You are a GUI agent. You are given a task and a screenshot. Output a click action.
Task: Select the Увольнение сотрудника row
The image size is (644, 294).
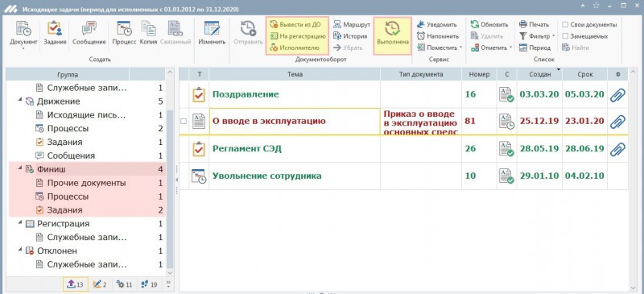(403, 176)
